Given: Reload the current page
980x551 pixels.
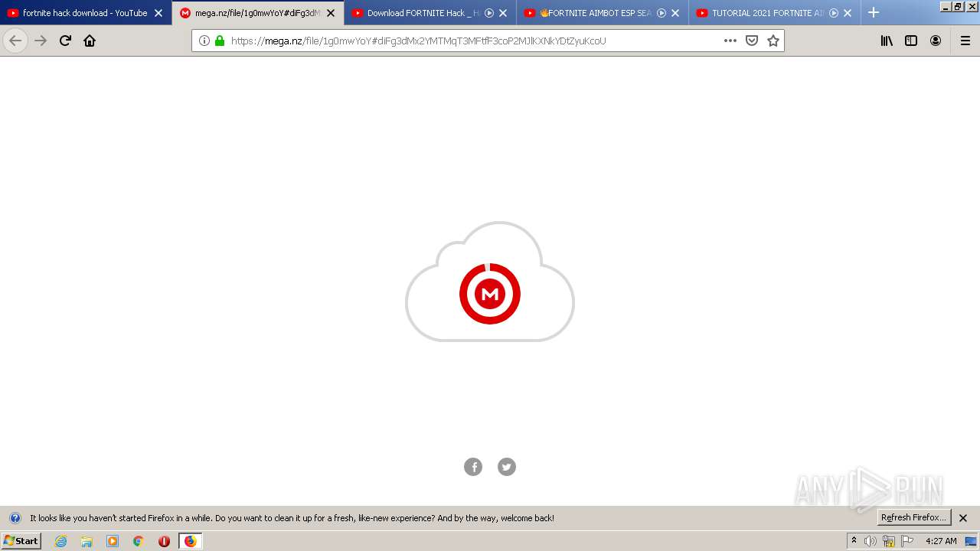Looking at the screenshot, I should (65, 41).
